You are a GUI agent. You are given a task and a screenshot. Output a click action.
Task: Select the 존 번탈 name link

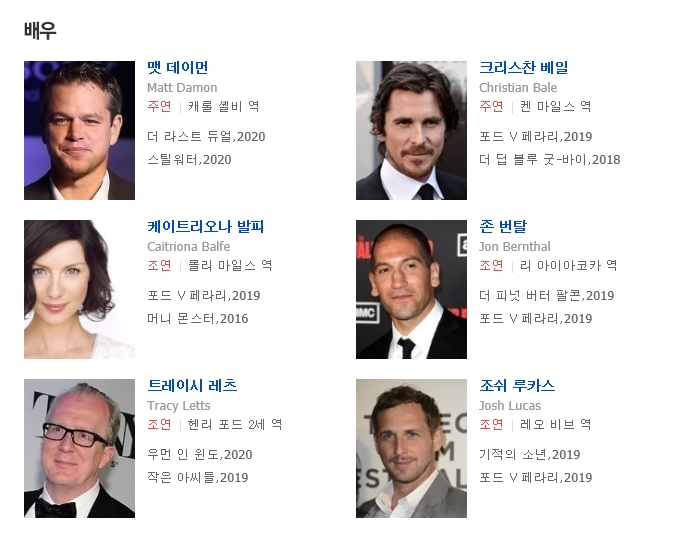coord(503,226)
